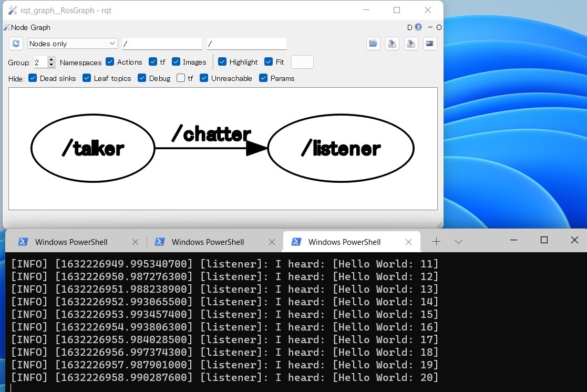
Task: Click the topic namespace filter field
Action: click(x=246, y=44)
